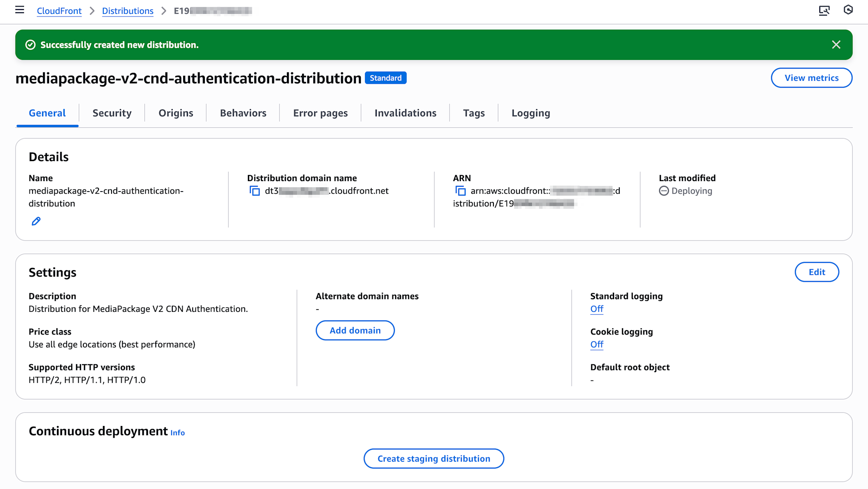Screen dimensions: 868x489
Task: Open the Logging tab
Action: 530,113
